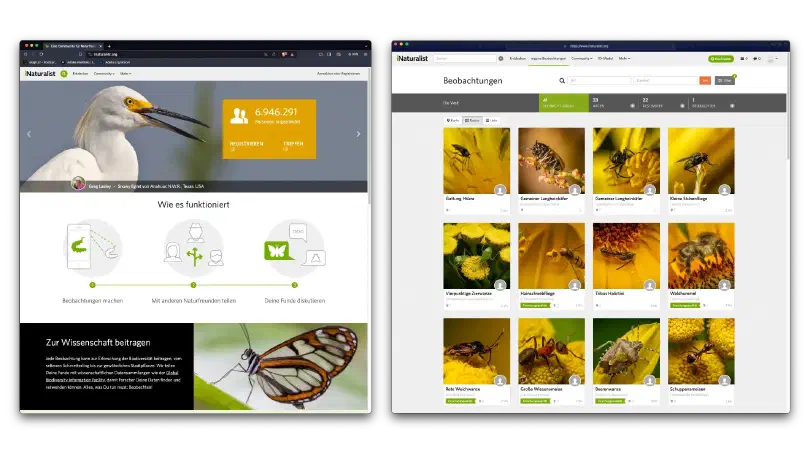The width and height of the screenshot is (810, 456).
Task: Click observer avatar on Rote Weichwanze card
Action: 500,381
